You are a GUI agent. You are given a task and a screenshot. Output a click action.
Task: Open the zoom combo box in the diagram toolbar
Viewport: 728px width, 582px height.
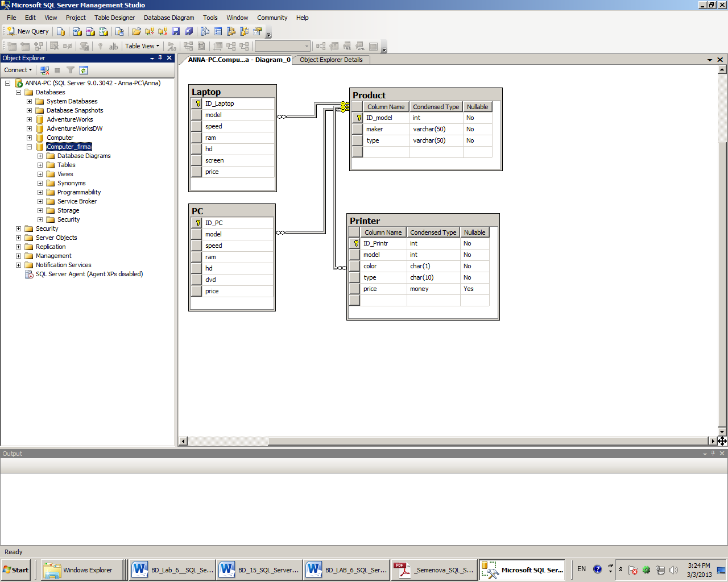(282, 46)
